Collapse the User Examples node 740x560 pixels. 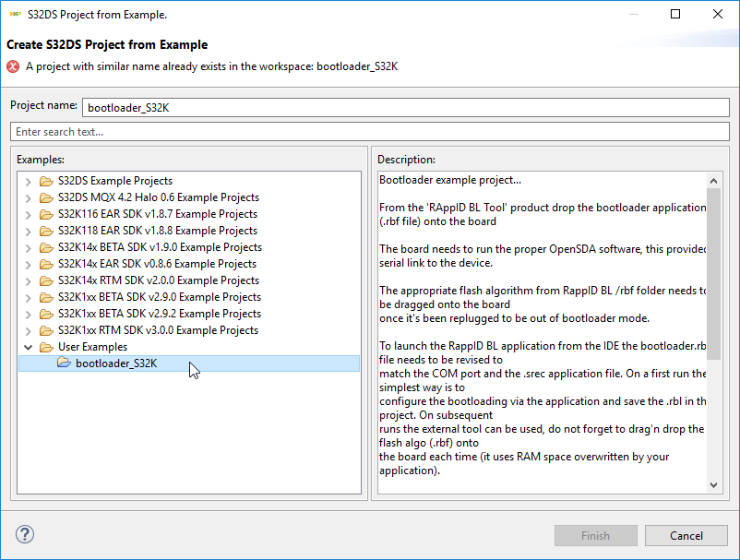[x=29, y=347]
